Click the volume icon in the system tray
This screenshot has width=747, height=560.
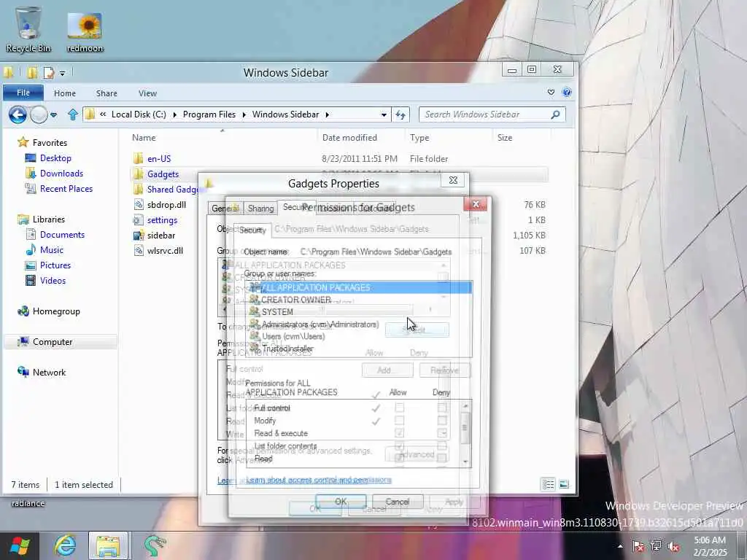[x=673, y=546]
